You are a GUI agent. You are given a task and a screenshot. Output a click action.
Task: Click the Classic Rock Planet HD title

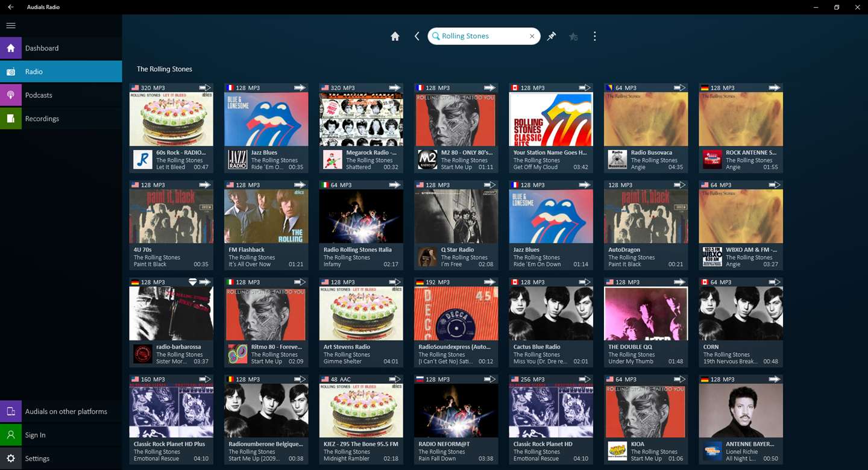[x=543, y=444]
